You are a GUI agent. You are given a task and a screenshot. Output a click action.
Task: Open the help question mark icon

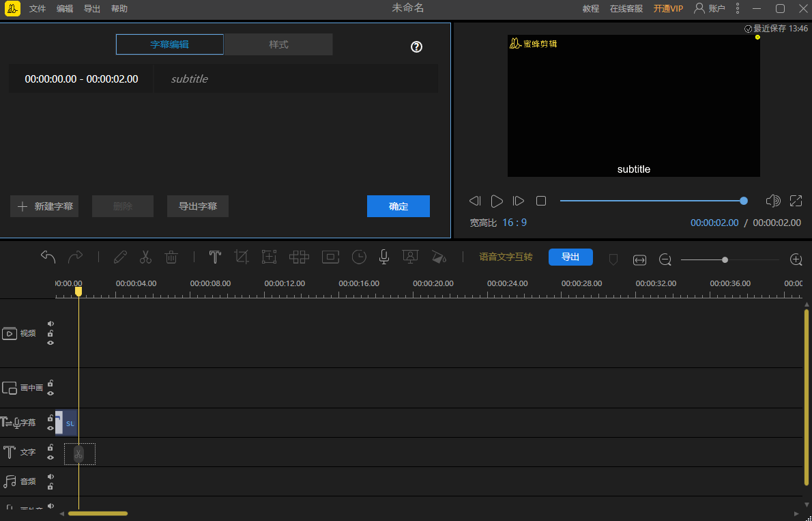tap(416, 47)
